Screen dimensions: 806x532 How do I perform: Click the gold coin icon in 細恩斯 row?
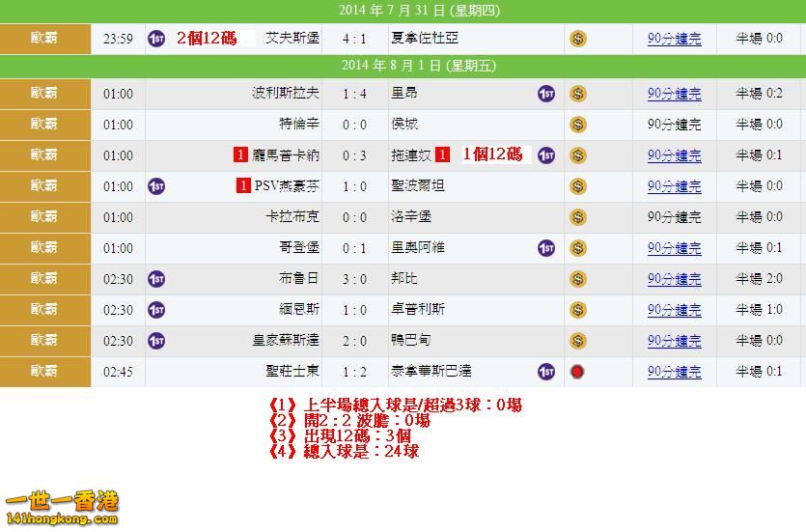click(577, 310)
